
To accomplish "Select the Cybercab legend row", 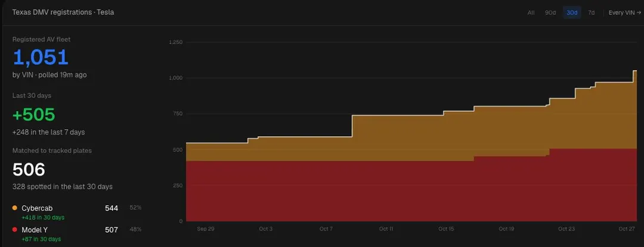I will pos(77,212).
